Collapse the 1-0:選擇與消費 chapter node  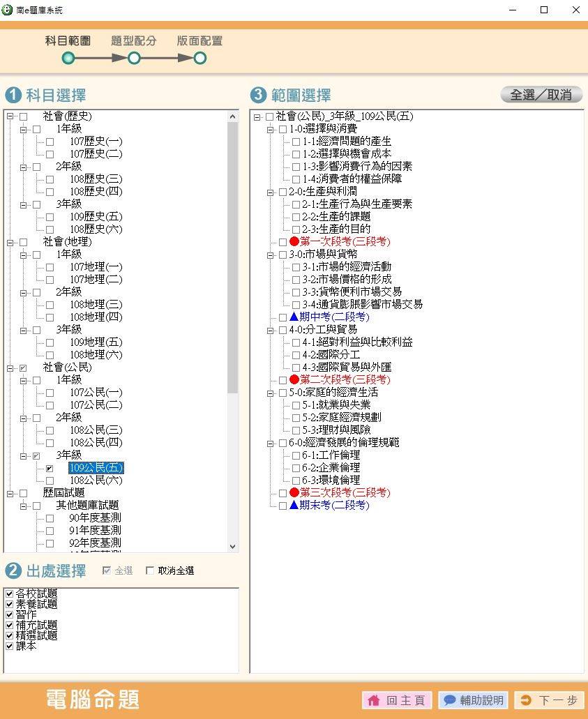pyautogui.click(x=270, y=129)
